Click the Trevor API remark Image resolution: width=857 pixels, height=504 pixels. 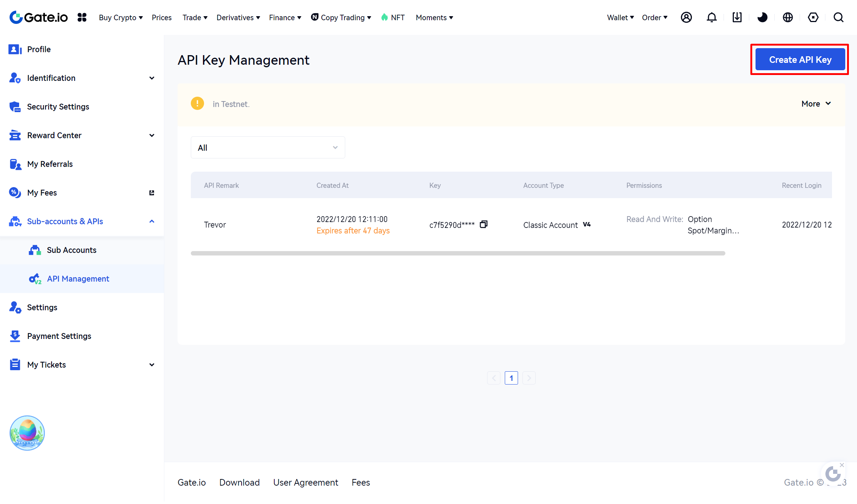pyautogui.click(x=215, y=225)
